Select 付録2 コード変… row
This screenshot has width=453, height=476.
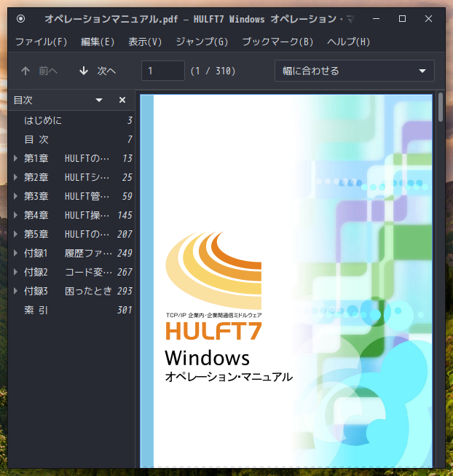pyautogui.click(x=71, y=272)
